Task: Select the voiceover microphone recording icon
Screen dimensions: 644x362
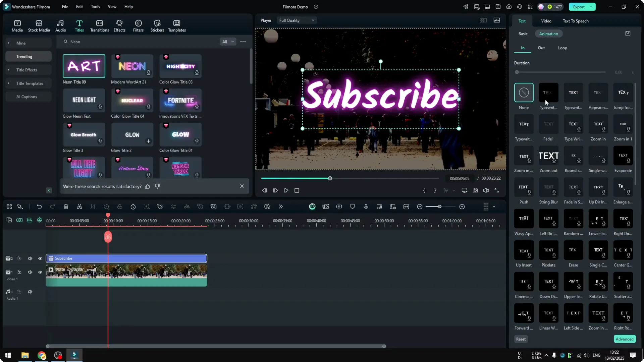Action: (x=366, y=206)
